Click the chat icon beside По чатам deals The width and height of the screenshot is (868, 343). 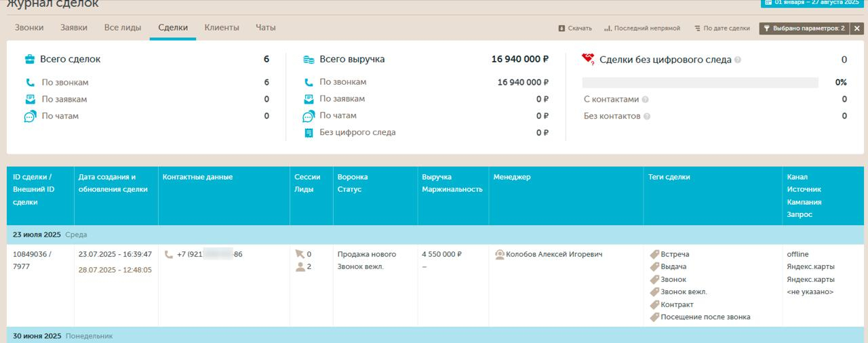[x=30, y=117]
